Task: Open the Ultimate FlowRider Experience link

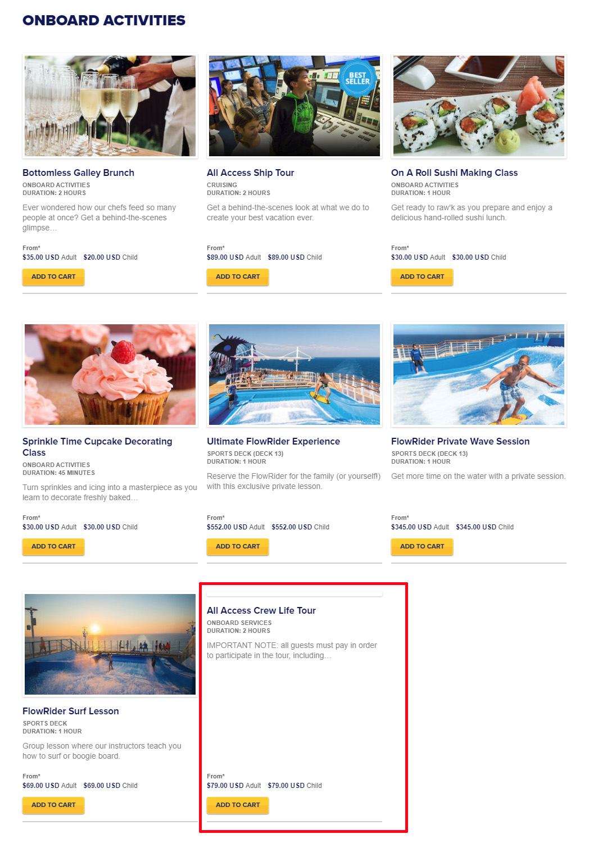Action: [273, 441]
